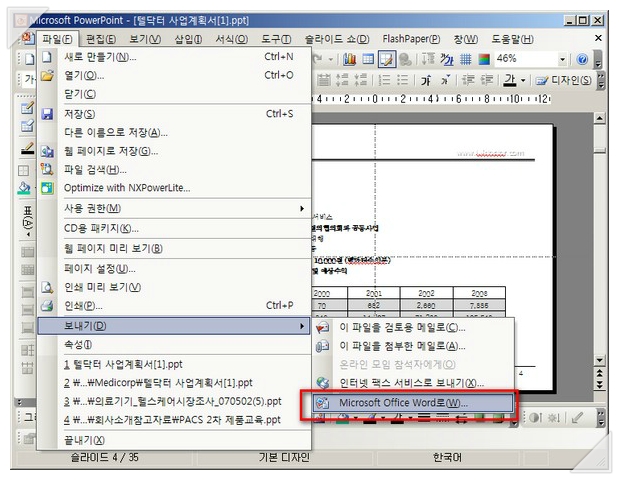Open the File menu (파일)
The height and width of the screenshot is (480, 619).
57,39
